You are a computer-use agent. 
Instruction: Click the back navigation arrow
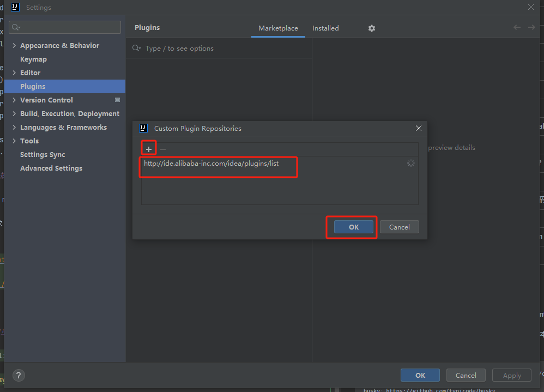(x=517, y=27)
